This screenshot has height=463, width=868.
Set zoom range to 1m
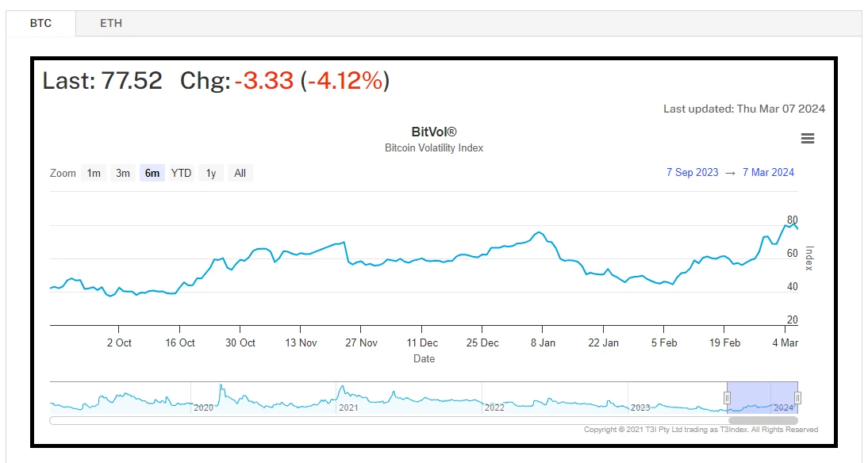[94, 173]
